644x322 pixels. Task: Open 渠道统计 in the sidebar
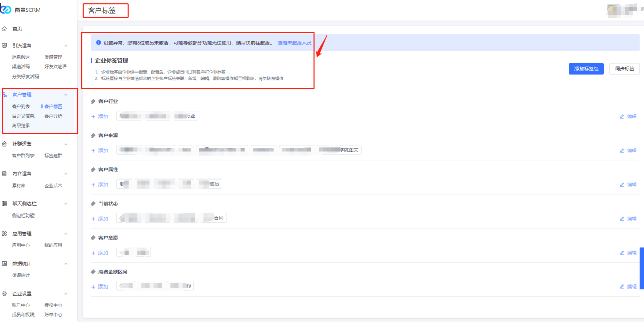(21, 275)
